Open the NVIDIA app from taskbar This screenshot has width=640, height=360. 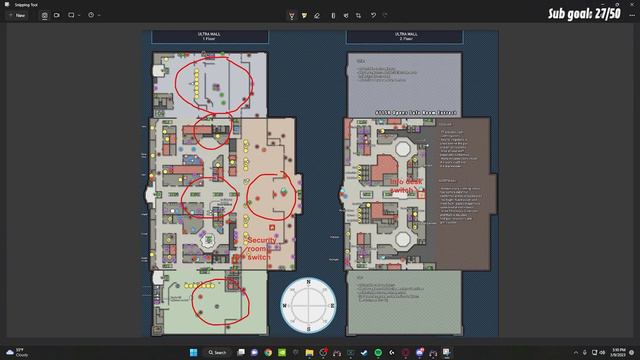click(x=282, y=352)
